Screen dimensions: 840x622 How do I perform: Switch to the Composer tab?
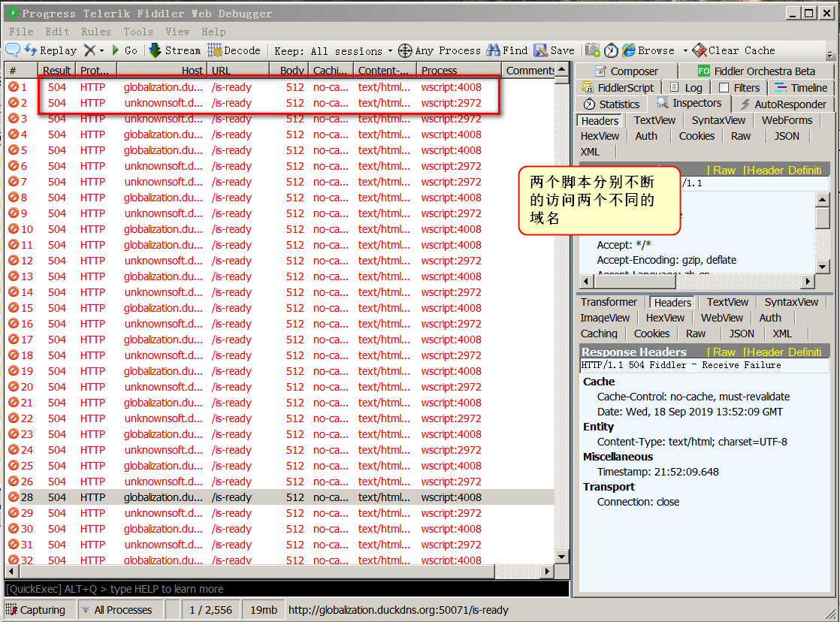(627, 71)
